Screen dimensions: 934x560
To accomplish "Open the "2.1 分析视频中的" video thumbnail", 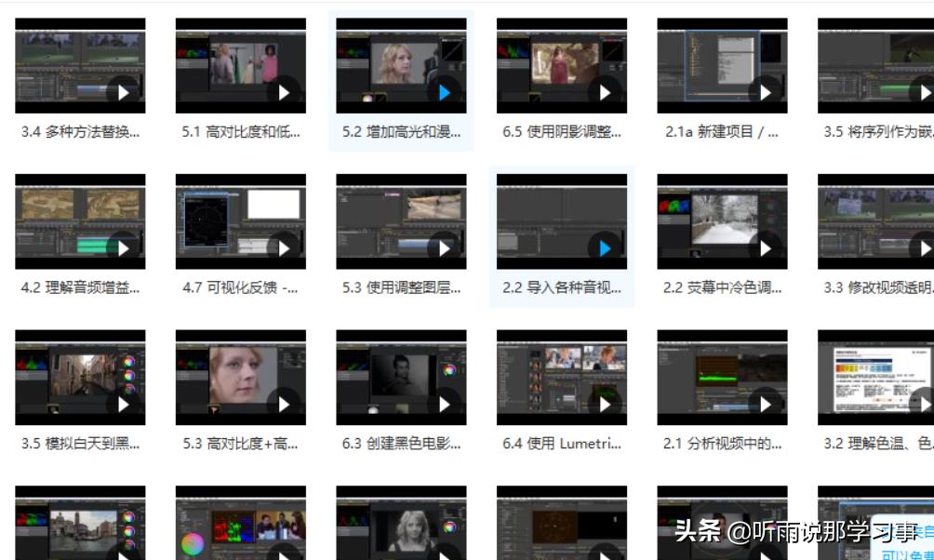I will click(x=723, y=378).
